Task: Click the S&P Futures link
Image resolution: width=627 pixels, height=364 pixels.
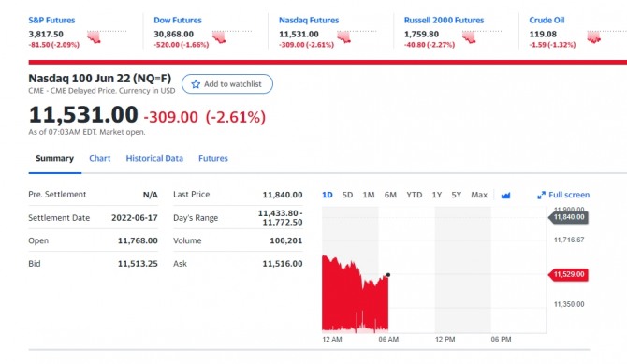Action: [x=51, y=20]
